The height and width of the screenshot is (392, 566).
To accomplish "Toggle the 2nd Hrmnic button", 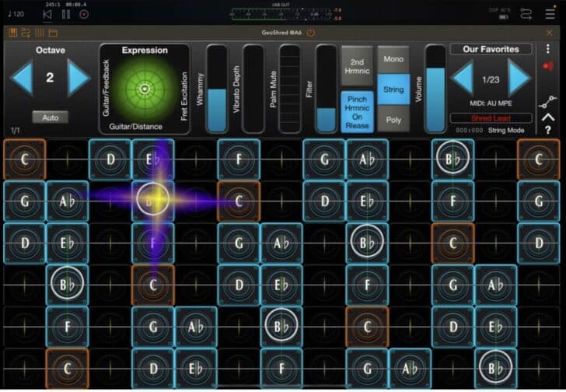I will [x=357, y=66].
